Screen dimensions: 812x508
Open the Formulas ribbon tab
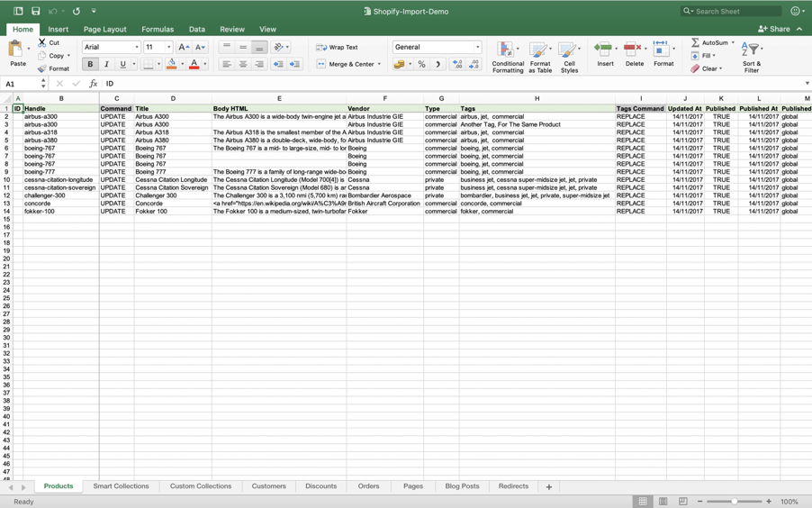tap(158, 30)
